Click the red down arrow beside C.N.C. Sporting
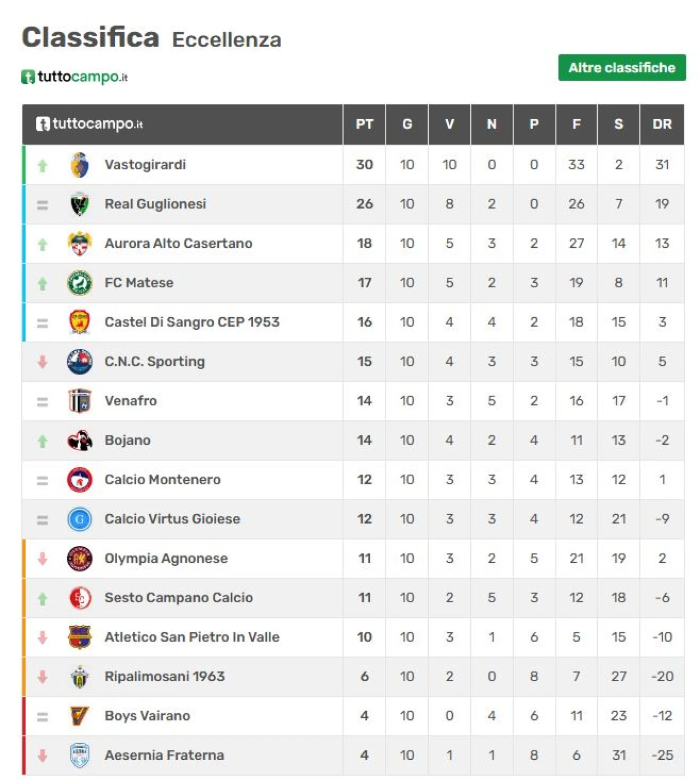 click(x=43, y=362)
